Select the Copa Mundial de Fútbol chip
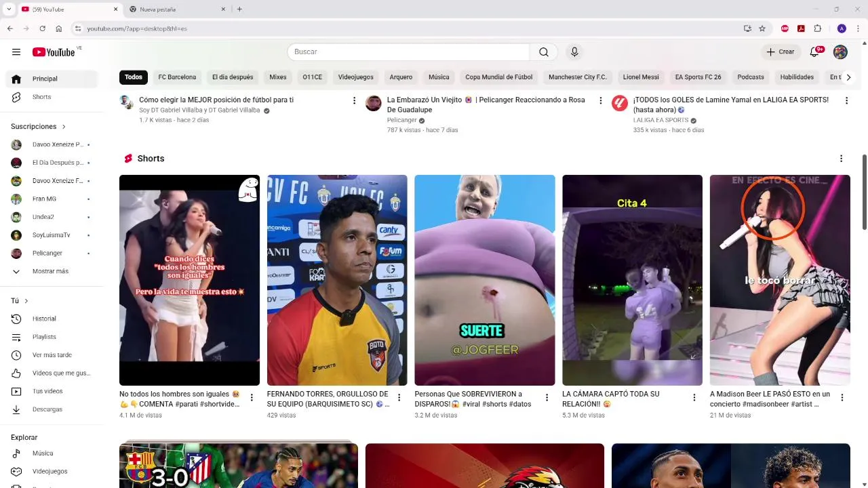 (499, 77)
